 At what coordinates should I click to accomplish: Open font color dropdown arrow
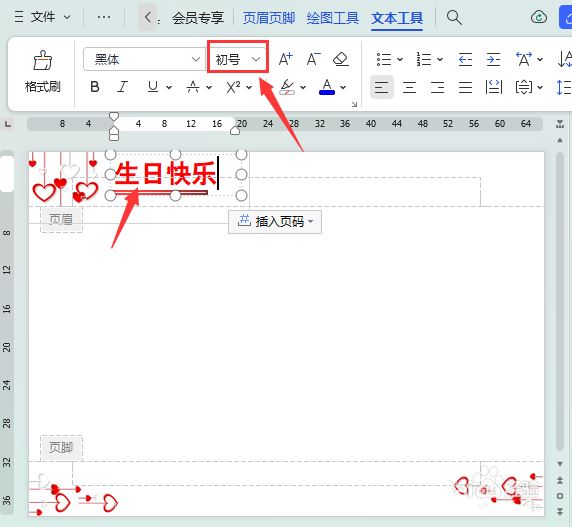pos(343,88)
